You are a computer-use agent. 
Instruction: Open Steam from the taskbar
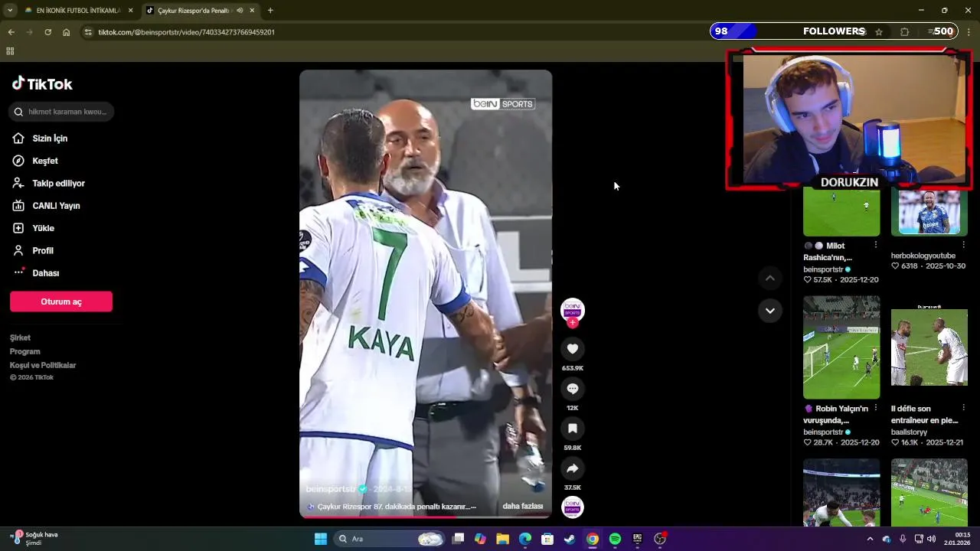[570, 539]
